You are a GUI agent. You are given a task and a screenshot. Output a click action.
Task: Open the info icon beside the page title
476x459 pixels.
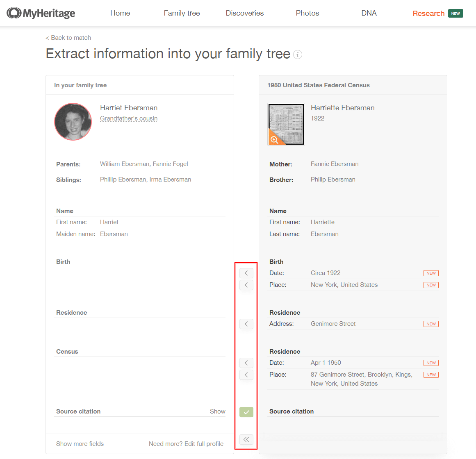298,55
